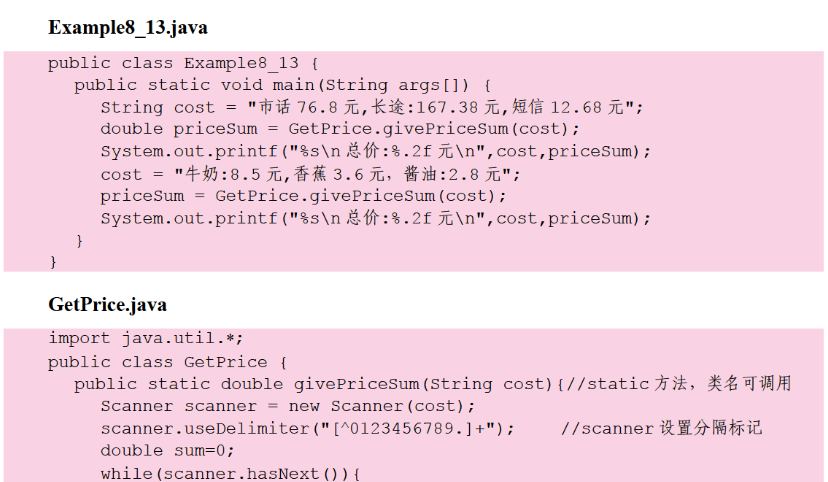This screenshot has height=482, width=828.
Task: Click the 'public static void main' line
Action: click(x=283, y=85)
